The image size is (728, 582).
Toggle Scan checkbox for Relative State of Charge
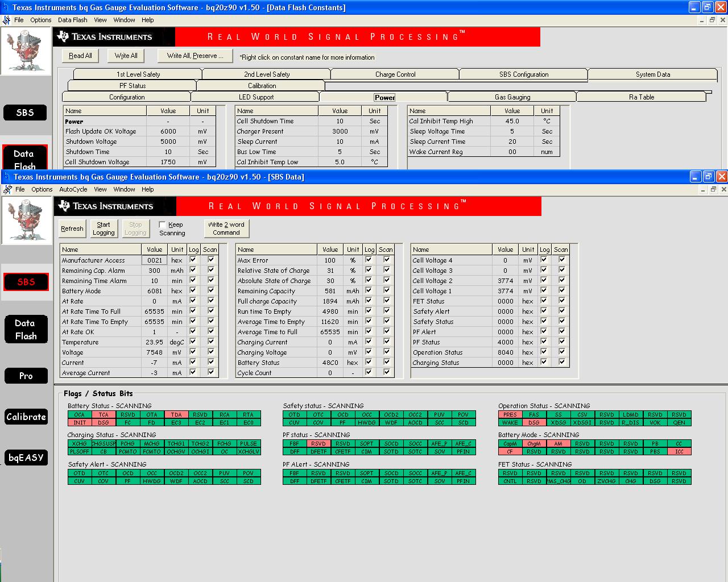[x=387, y=270]
